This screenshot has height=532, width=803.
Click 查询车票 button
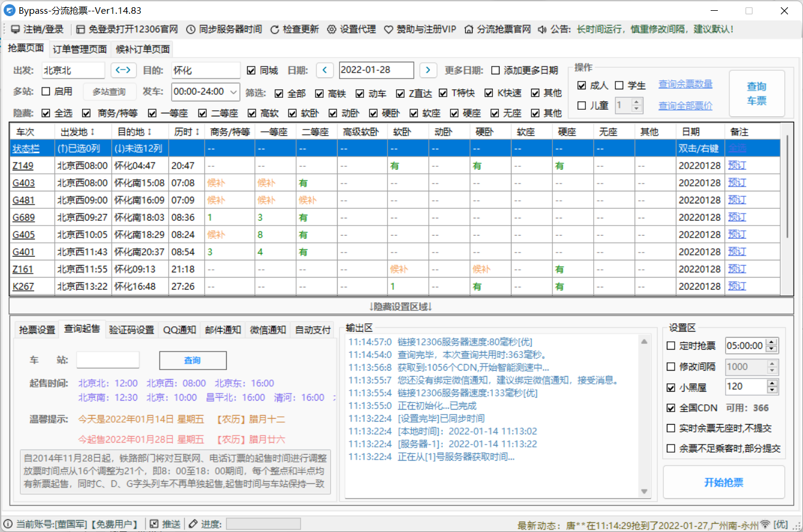tap(757, 94)
